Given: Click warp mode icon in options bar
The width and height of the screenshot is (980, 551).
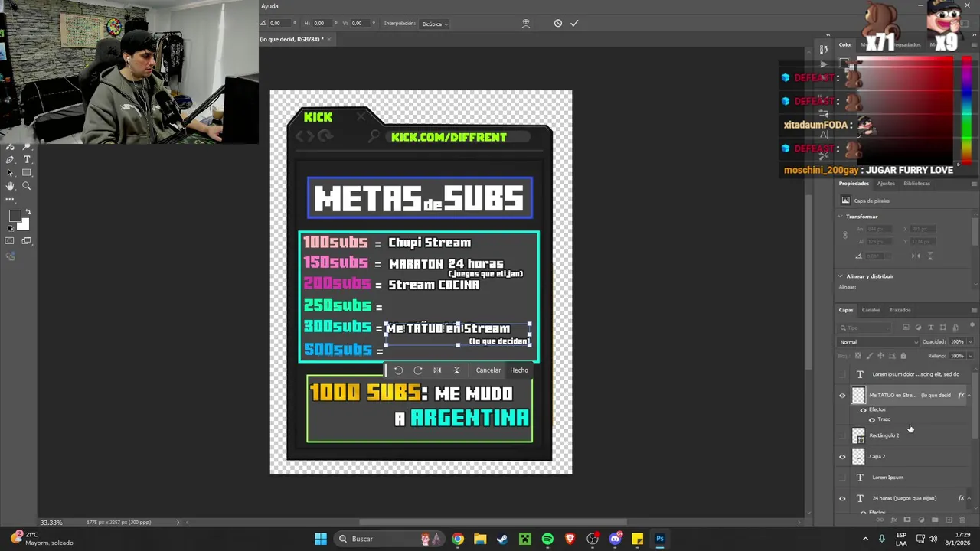Looking at the screenshot, I should (526, 24).
